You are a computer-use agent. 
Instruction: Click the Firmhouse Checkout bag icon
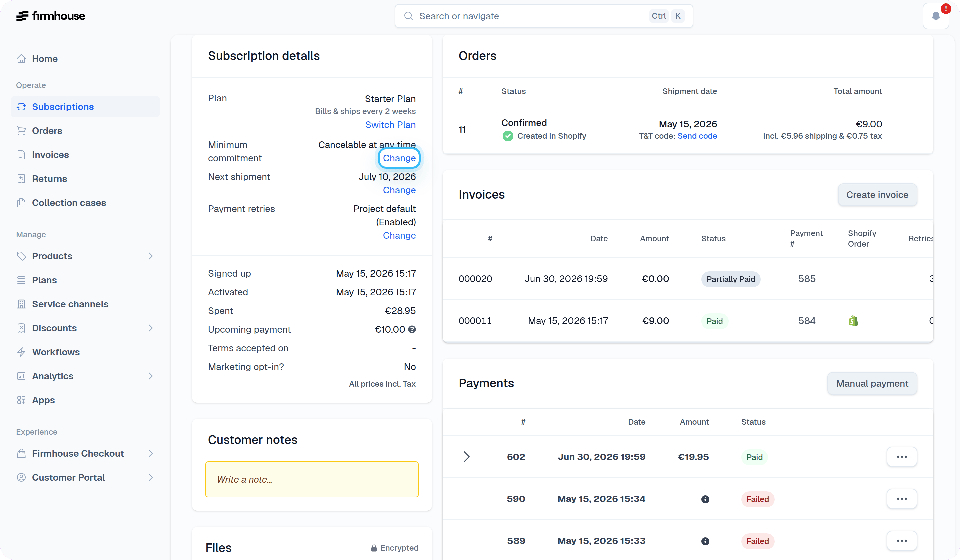[x=21, y=453]
